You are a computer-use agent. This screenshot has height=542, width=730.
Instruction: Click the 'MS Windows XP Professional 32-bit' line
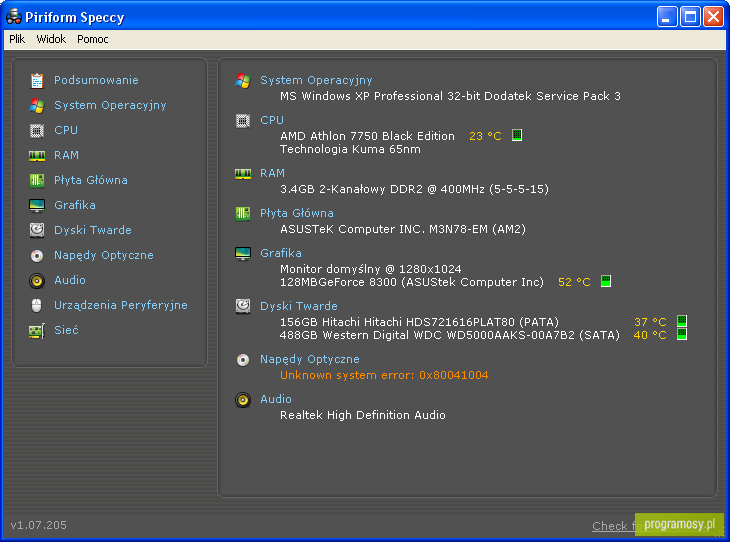tap(450, 96)
